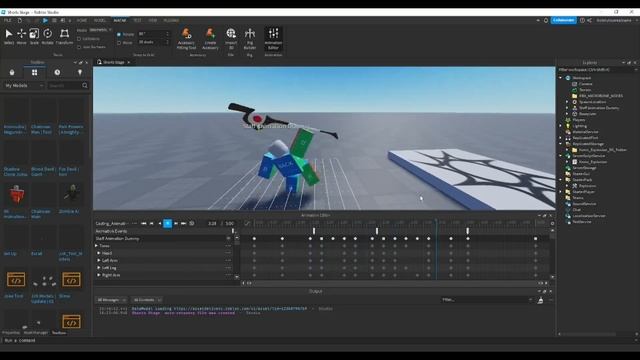Click the animation timeline horizontal zoom scrollbar
This screenshot has height=360, width=640.
pyautogui.click(x=394, y=283)
